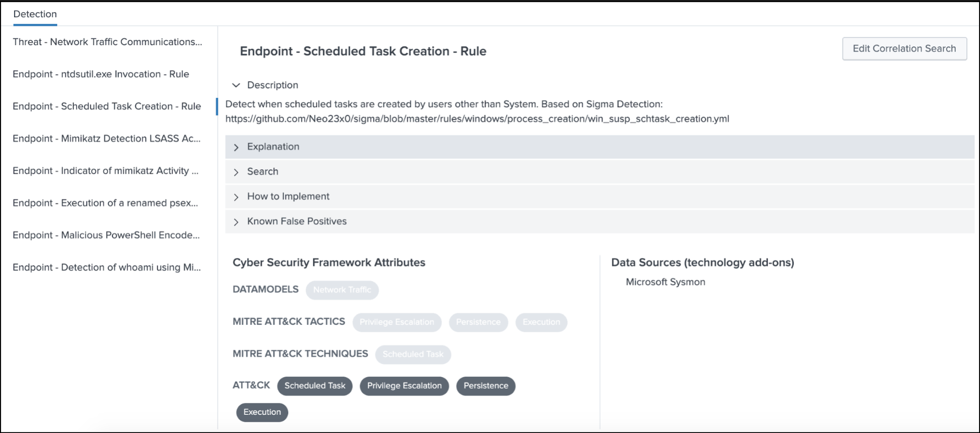
Task: Click the rule title heading
Action: (x=363, y=51)
